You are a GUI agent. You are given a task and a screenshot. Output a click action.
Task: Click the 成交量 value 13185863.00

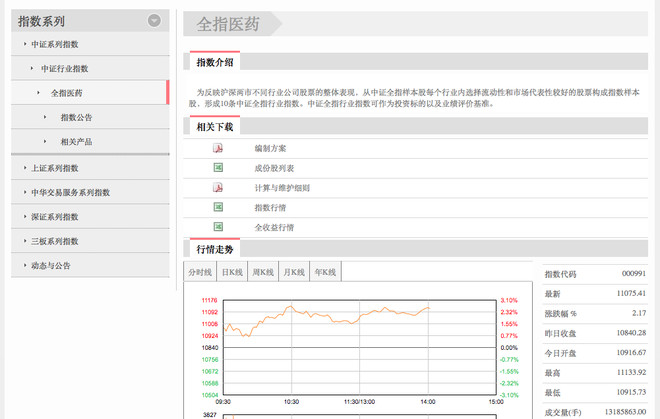click(x=625, y=411)
